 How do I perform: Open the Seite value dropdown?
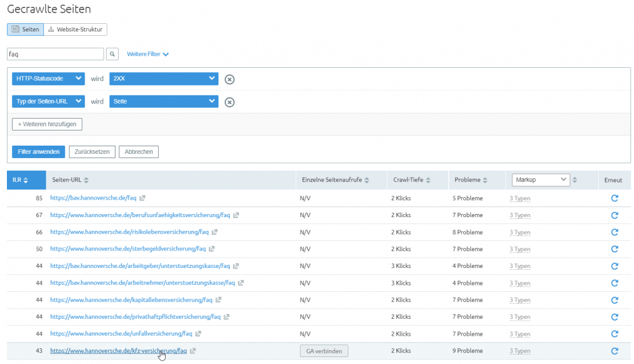point(164,102)
